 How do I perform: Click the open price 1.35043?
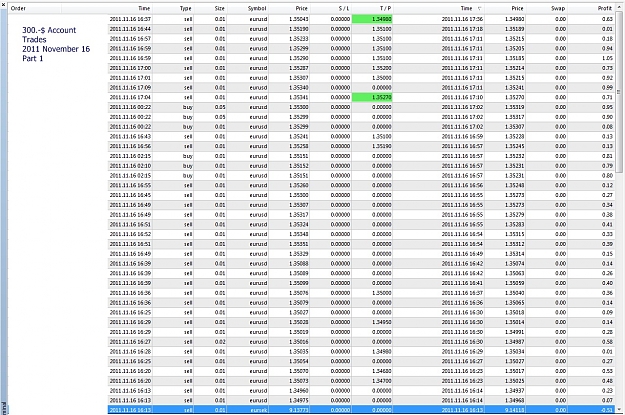(x=299, y=19)
